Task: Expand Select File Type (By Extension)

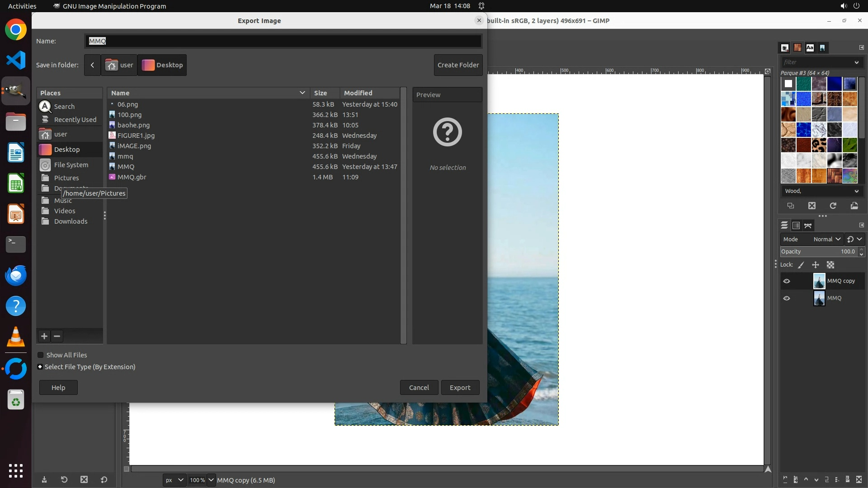Action: click(40, 367)
